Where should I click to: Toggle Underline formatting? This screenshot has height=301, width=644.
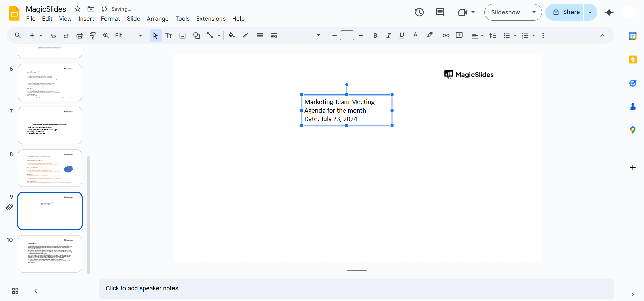[x=402, y=36]
